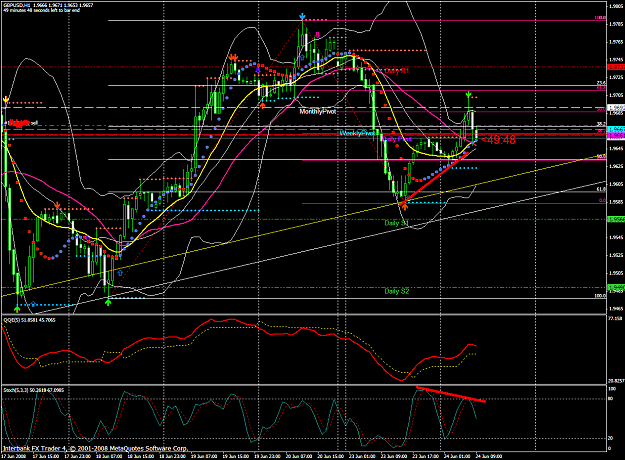Select the 0.0 Fibonacci level label
This screenshot has height=460, width=625.
point(602,201)
